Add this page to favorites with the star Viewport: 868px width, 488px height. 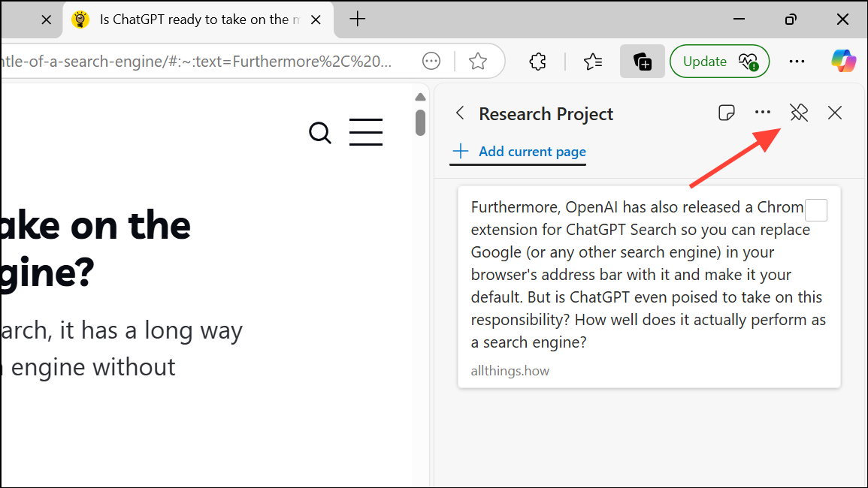(x=478, y=62)
